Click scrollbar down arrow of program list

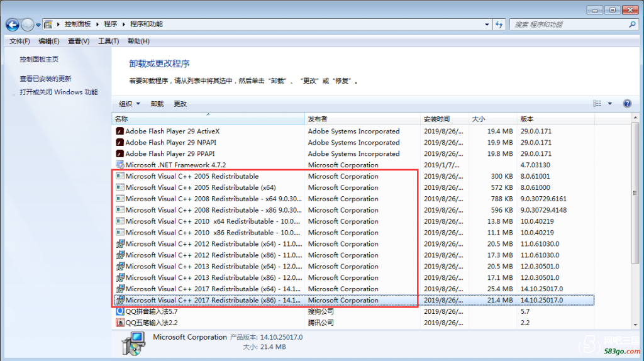click(x=635, y=325)
